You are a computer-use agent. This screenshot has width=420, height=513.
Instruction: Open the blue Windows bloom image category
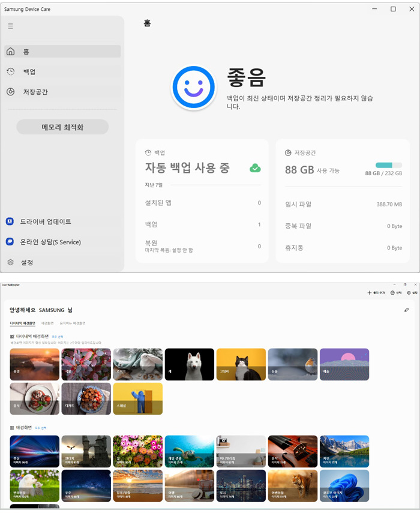point(344,486)
